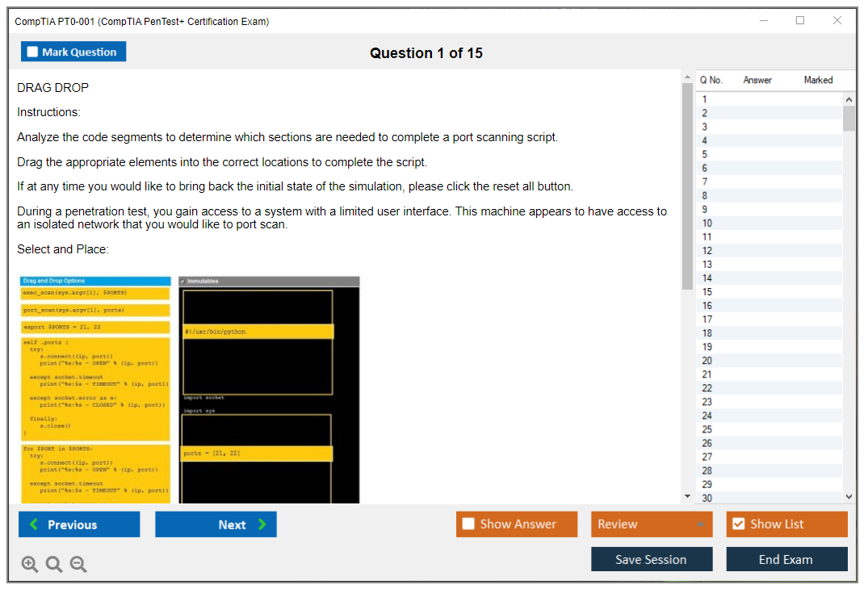
Task: Select question 24 in the list
Action: tap(707, 416)
